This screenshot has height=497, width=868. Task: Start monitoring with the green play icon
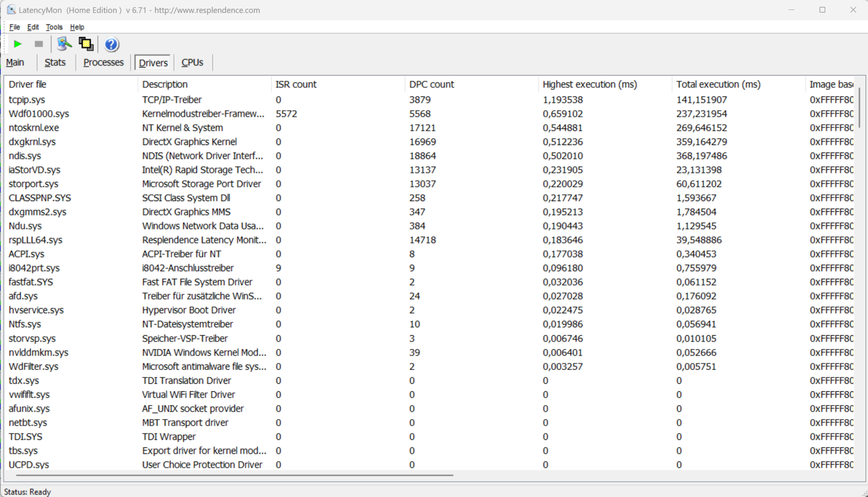click(x=18, y=44)
